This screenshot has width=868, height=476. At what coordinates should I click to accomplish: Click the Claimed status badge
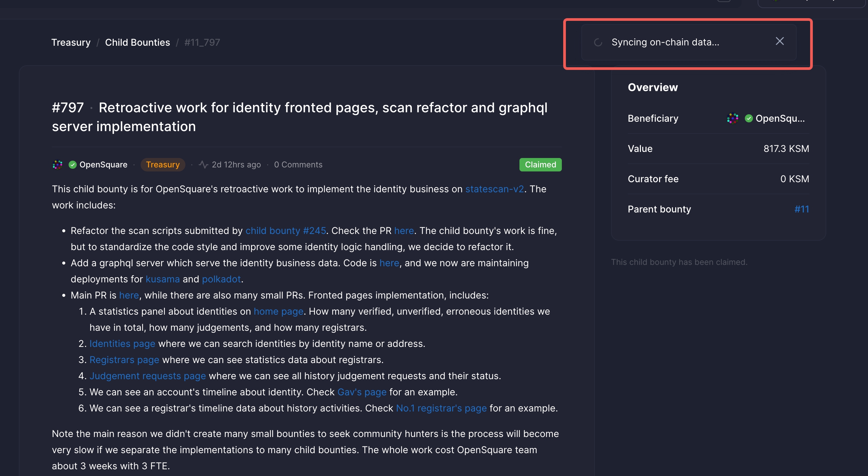(540, 165)
